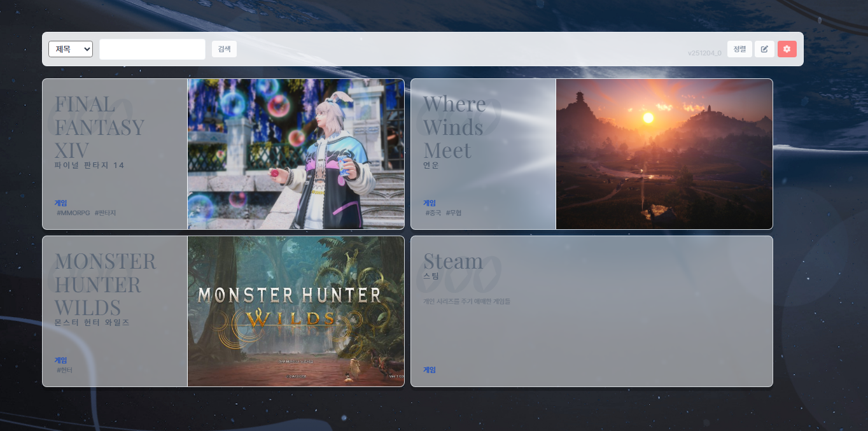Viewport: 868px width, 431px height.
Task: Open the Where Winds Meet sunset thumbnail
Action: tap(664, 154)
